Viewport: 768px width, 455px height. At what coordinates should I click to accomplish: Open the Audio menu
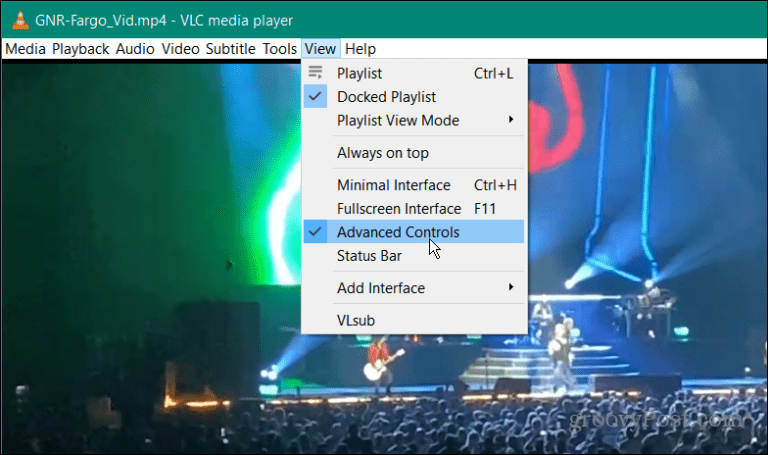point(135,49)
